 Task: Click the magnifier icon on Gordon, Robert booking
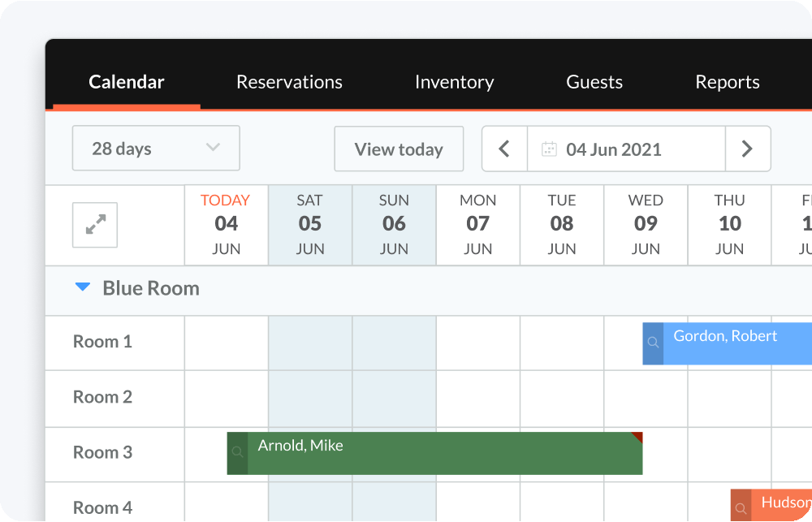(x=652, y=343)
